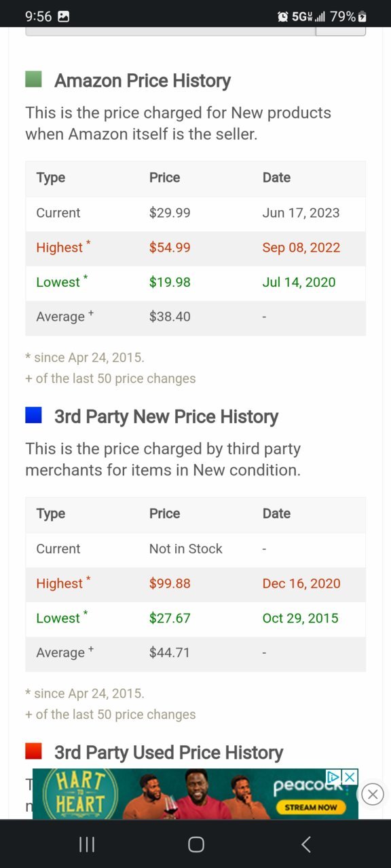
Task: Click the Stream Now button in Peacock ad
Action: (x=311, y=807)
